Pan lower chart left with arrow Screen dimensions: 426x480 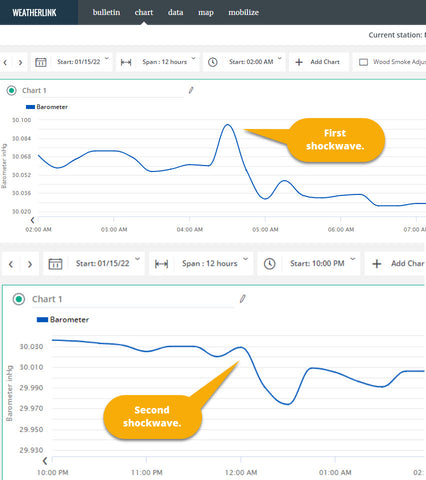point(45,461)
